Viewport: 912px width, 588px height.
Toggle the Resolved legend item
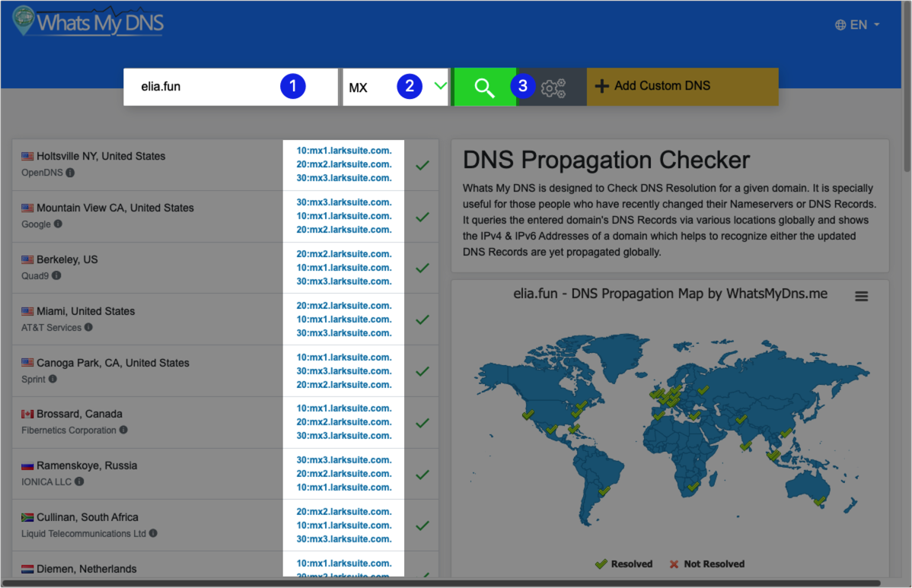(x=623, y=564)
